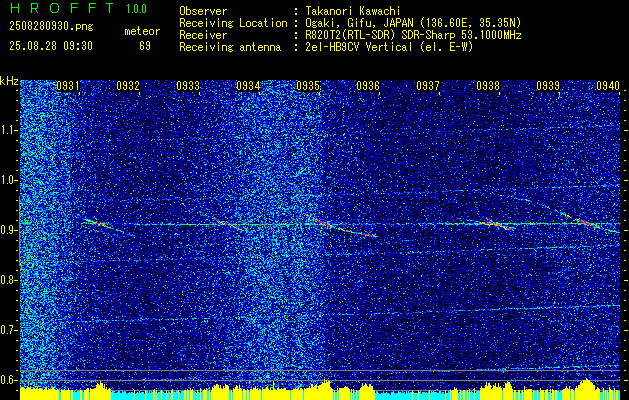Click the meteor count 69

tap(145, 46)
